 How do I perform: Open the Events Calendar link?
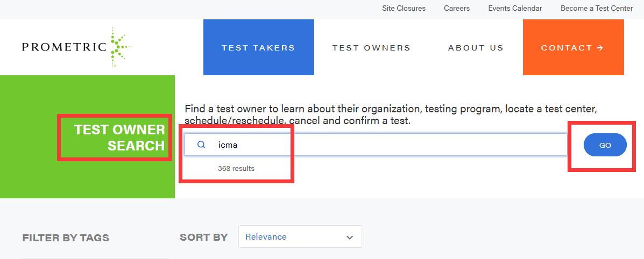coord(515,8)
